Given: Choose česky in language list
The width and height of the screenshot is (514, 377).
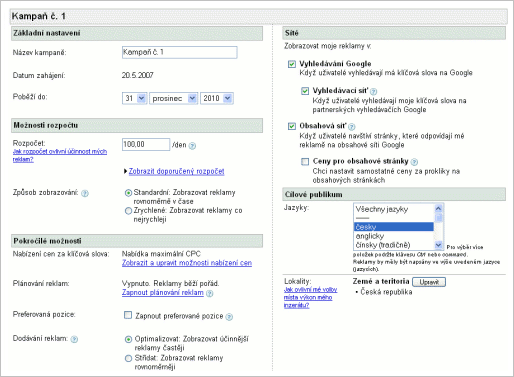Looking at the screenshot, I should [x=394, y=227].
